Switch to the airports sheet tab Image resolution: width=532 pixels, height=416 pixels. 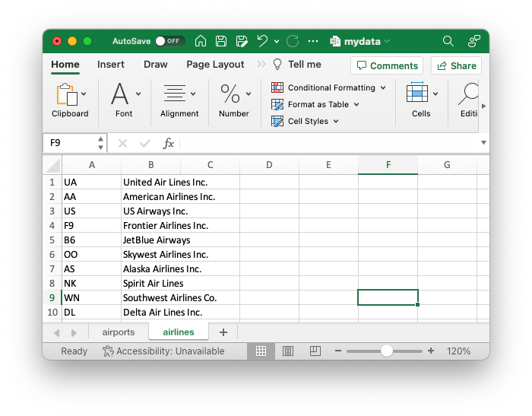[x=119, y=332]
